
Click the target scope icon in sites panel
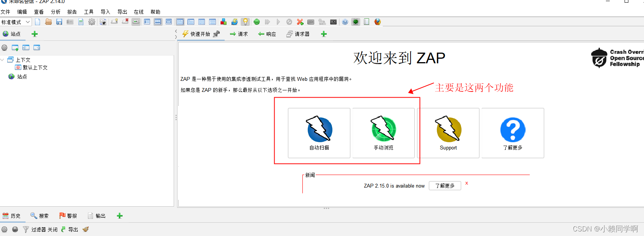pos(5,48)
